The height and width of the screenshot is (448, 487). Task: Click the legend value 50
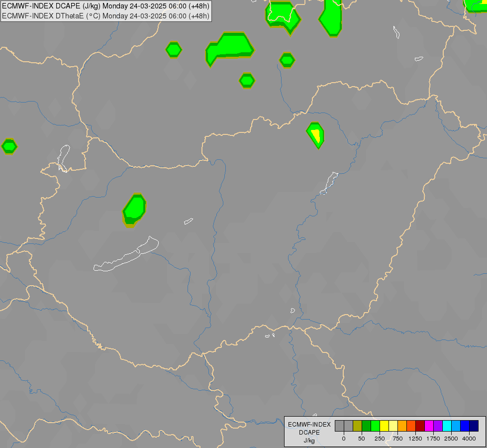[x=362, y=439]
